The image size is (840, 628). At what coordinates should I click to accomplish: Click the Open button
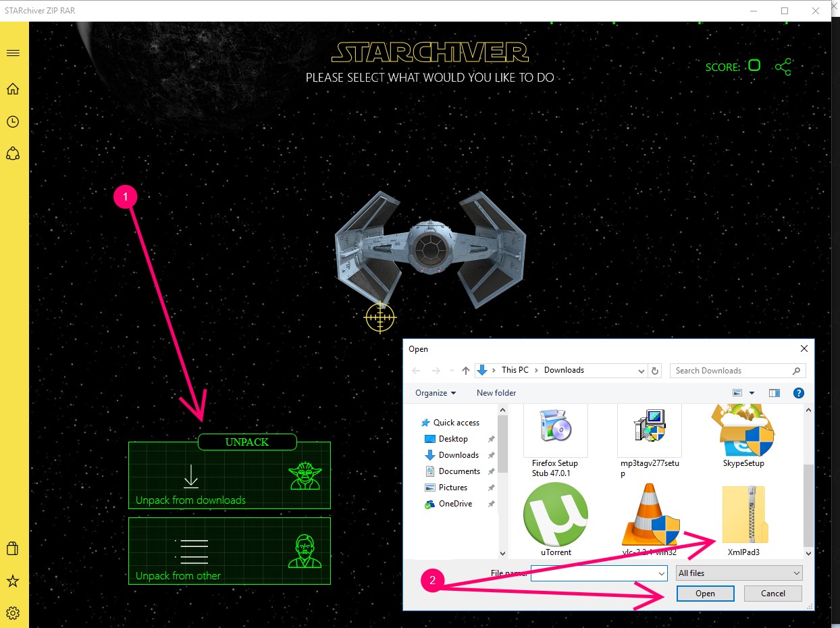coord(705,594)
